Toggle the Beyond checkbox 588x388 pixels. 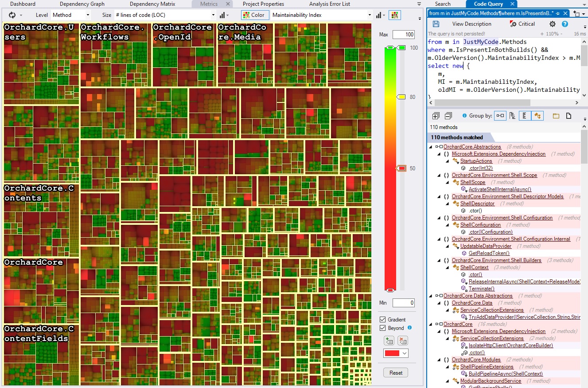click(x=382, y=328)
